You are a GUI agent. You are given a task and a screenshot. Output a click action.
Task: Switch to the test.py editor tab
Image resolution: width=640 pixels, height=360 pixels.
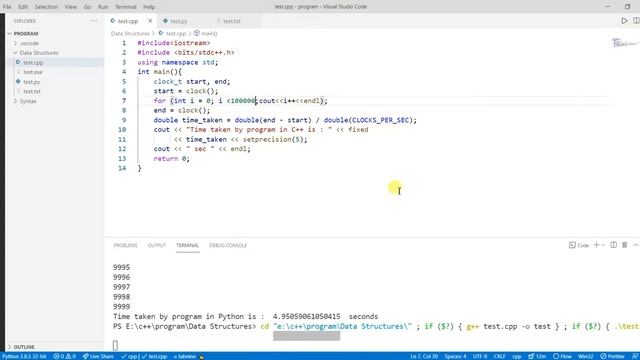(179, 21)
